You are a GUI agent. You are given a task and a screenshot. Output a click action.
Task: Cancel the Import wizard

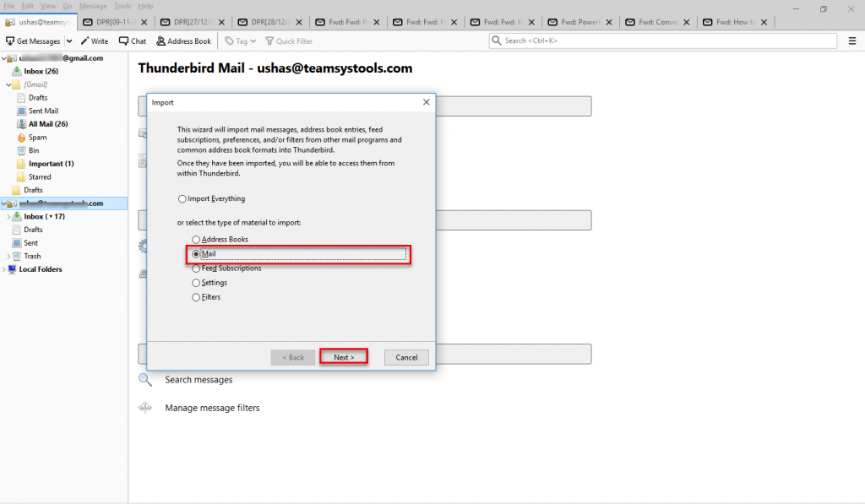[406, 357]
